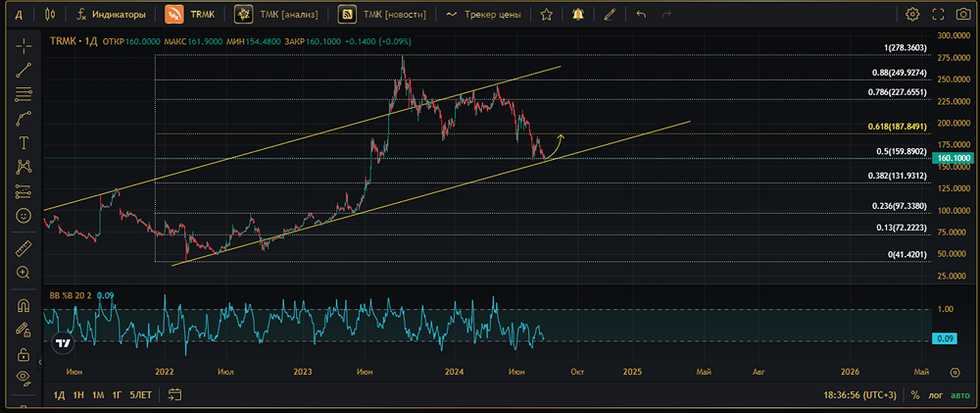Select the 0.88(249.9274) Fibonacci level label
This screenshot has width=980, height=413.
pos(900,74)
